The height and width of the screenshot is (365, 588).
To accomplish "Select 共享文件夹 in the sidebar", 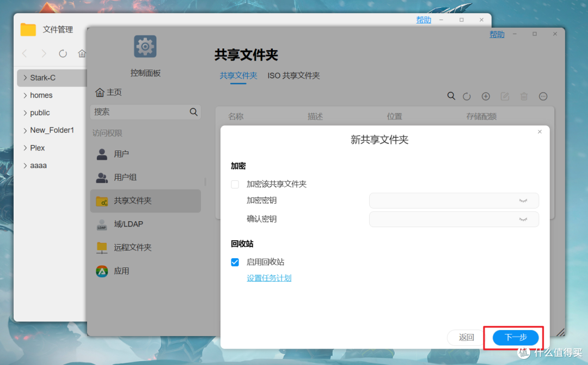I will point(145,200).
